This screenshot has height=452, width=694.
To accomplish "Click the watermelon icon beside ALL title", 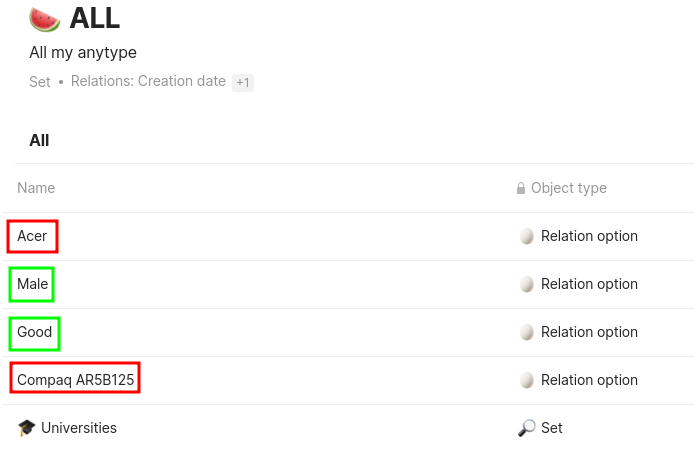I will pyautogui.click(x=44, y=19).
